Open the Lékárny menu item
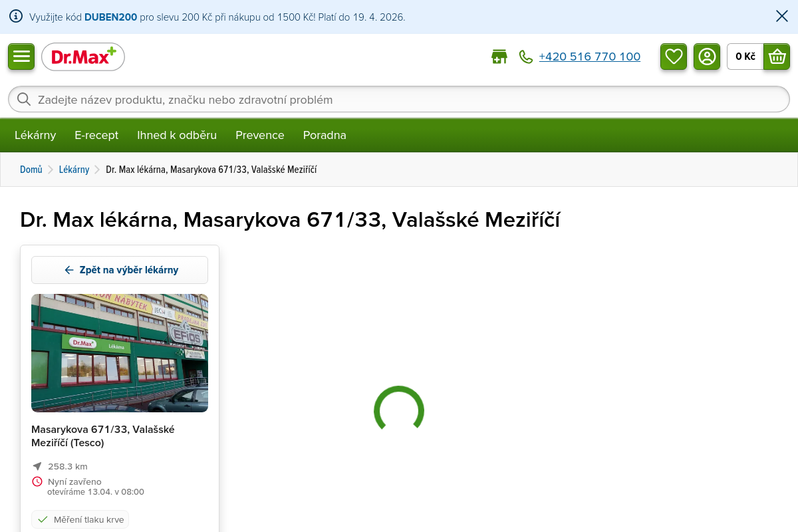Screen dimensions: 798x532 pos(35,135)
